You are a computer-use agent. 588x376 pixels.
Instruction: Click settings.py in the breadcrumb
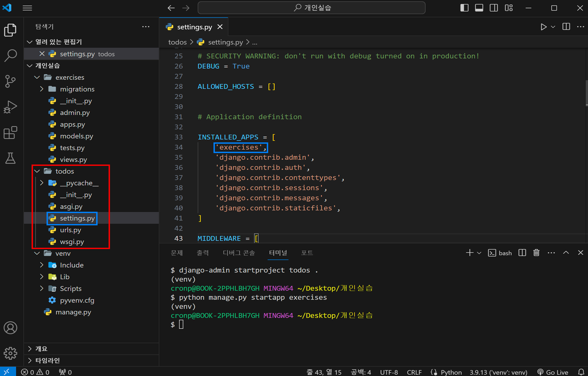[225, 42]
